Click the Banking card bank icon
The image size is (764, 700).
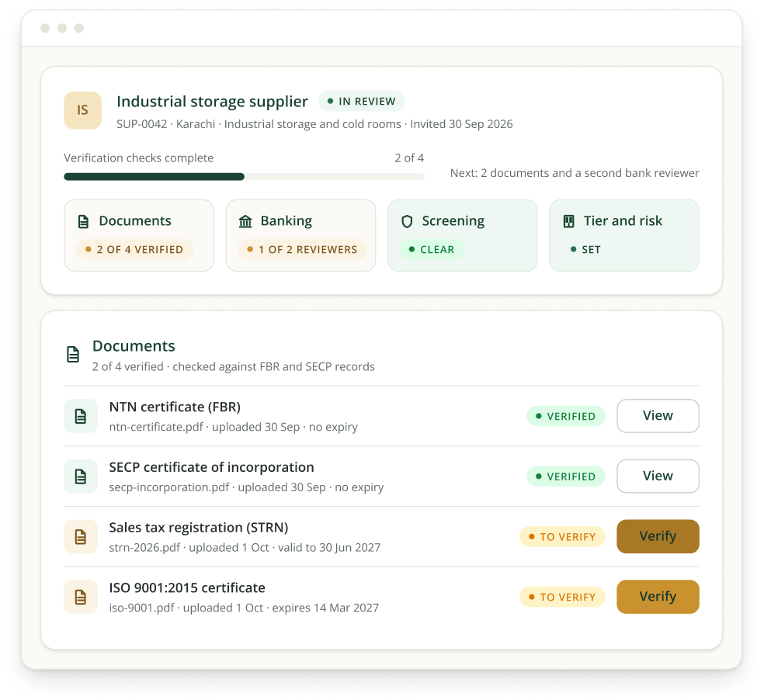tap(245, 222)
